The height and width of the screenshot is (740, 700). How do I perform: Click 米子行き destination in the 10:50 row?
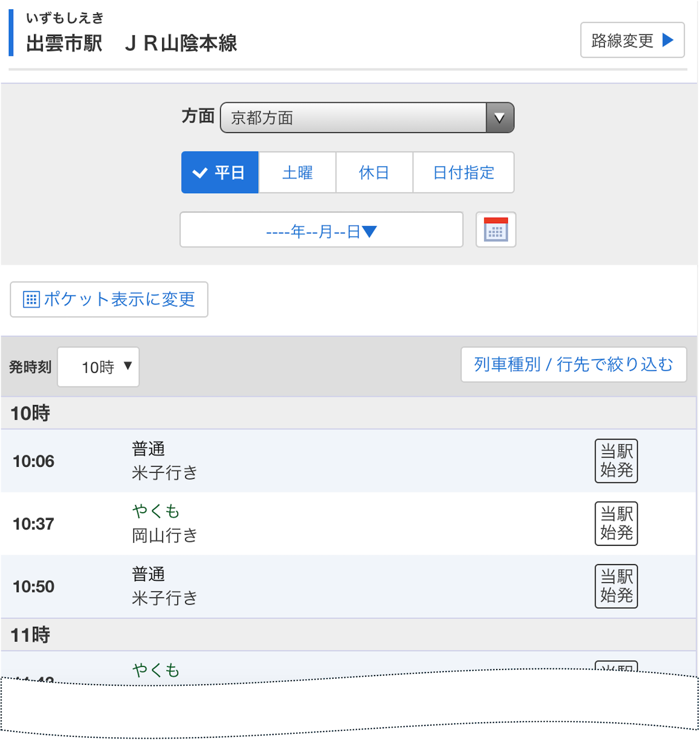164,598
